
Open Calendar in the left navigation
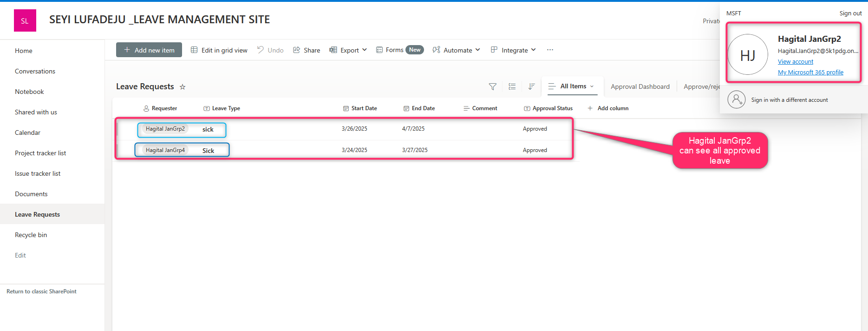point(27,132)
